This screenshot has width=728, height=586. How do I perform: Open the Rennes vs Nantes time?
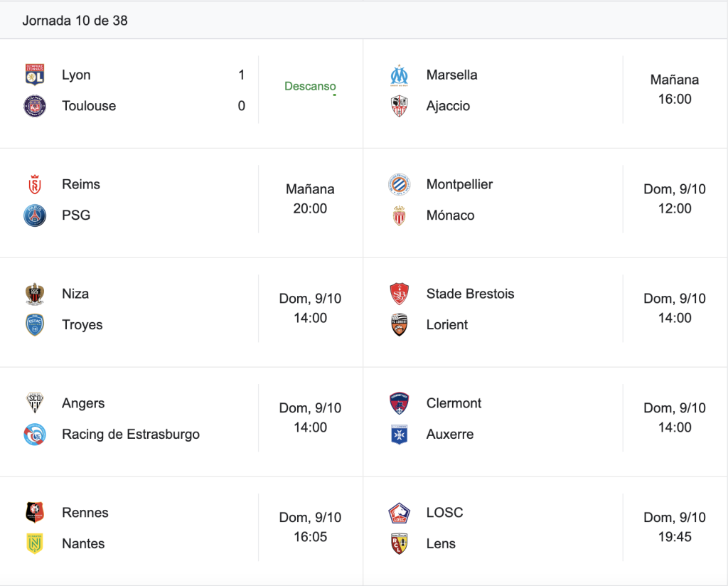pyautogui.click(x=310, y=527)
